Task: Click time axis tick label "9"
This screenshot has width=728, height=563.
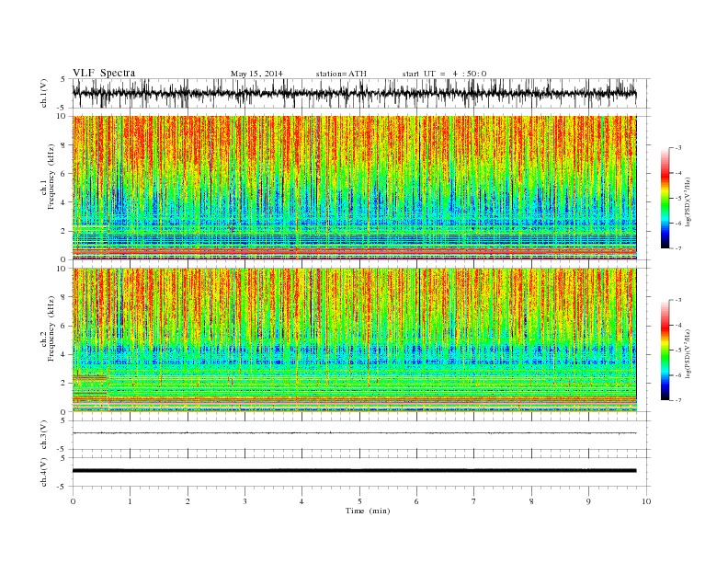Action: (588, 501)
